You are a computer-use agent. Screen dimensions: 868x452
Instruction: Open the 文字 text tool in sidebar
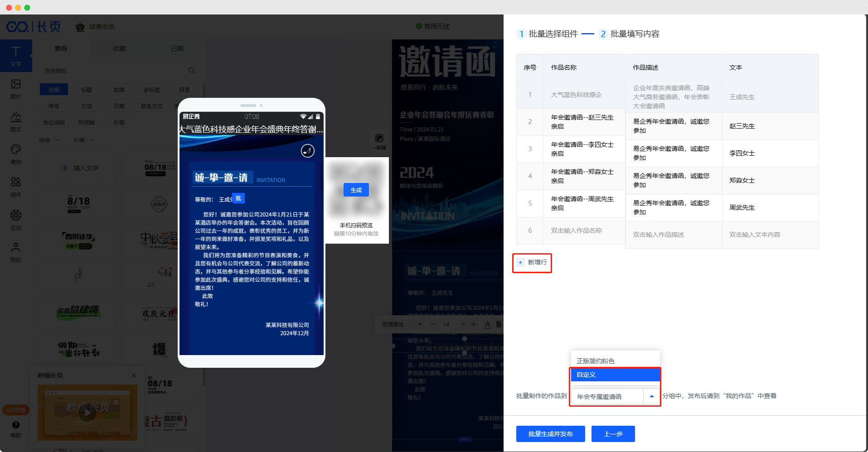coord(16,55)
